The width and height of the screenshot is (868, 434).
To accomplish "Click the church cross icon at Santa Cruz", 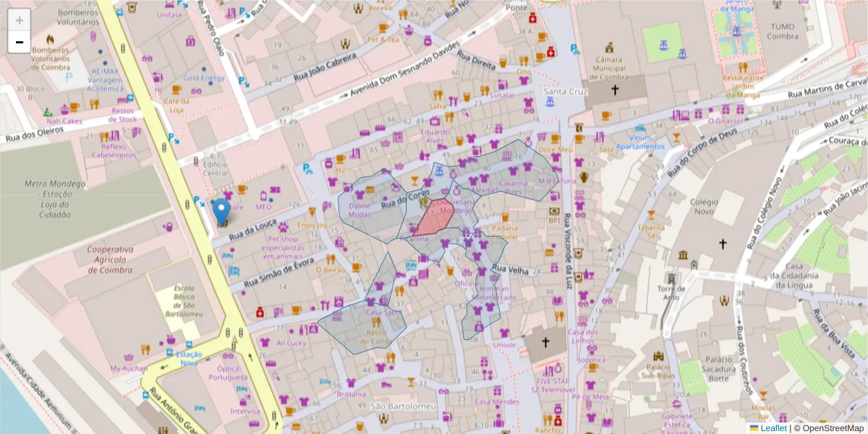I will (x=616, y=88).
